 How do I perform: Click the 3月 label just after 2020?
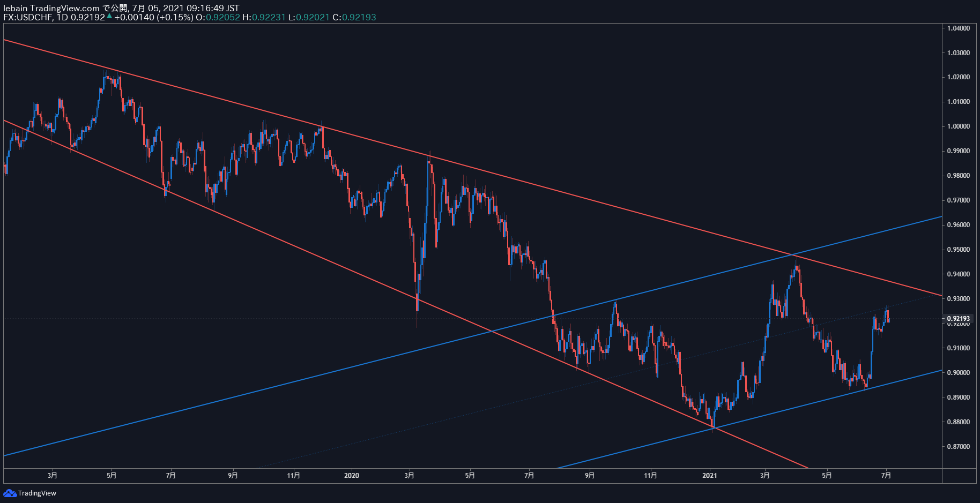tap(410, 476)
